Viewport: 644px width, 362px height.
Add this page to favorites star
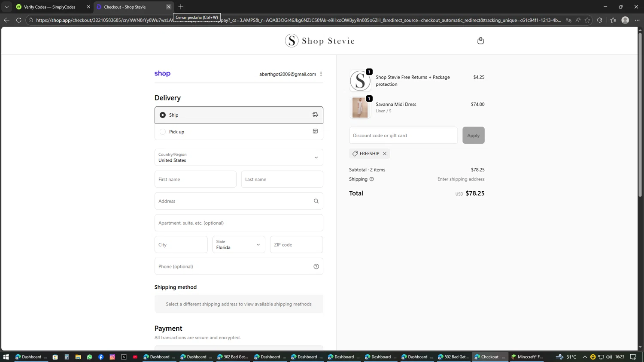[x=587, y=20]
